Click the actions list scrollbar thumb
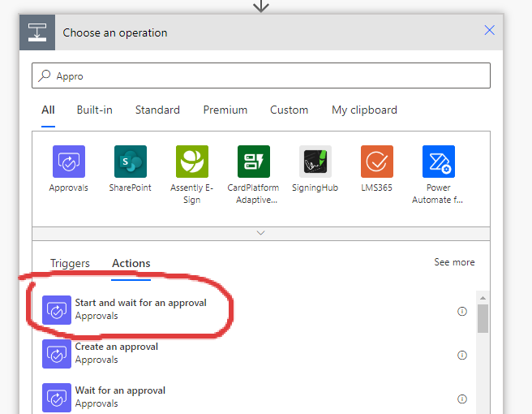Screen dimensions: 532x414 pos(483,318)
